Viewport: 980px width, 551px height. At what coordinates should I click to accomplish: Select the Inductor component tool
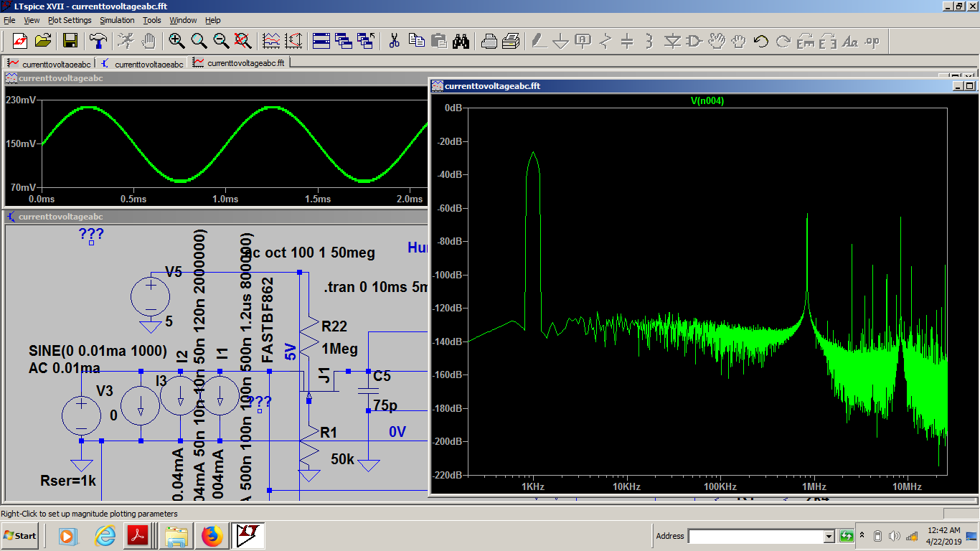[x=649, y=41]
